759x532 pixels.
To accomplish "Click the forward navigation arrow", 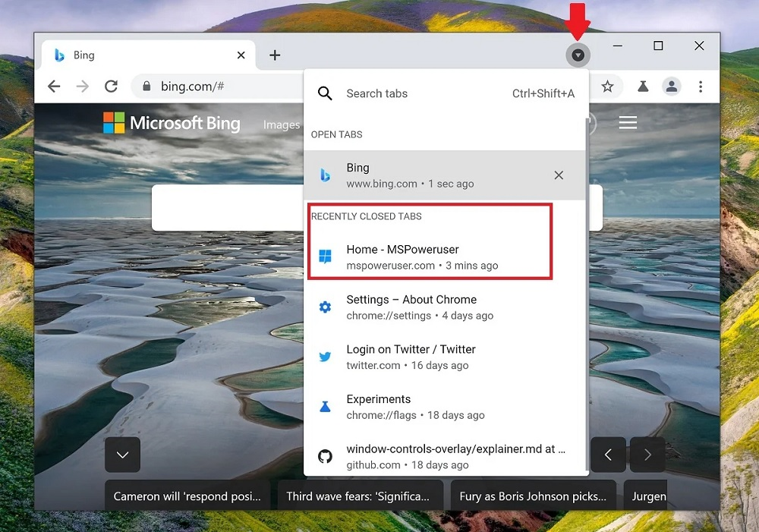I will [83, 87].
